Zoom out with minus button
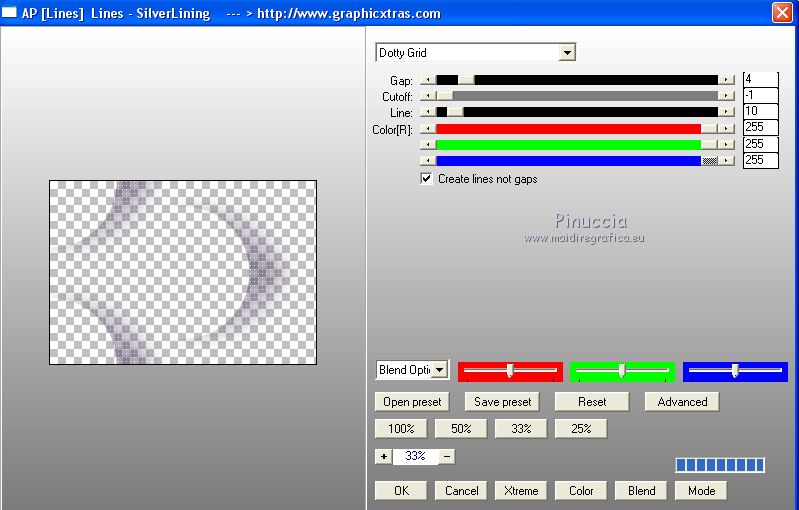Screen dimensions: 799x510 446,457
